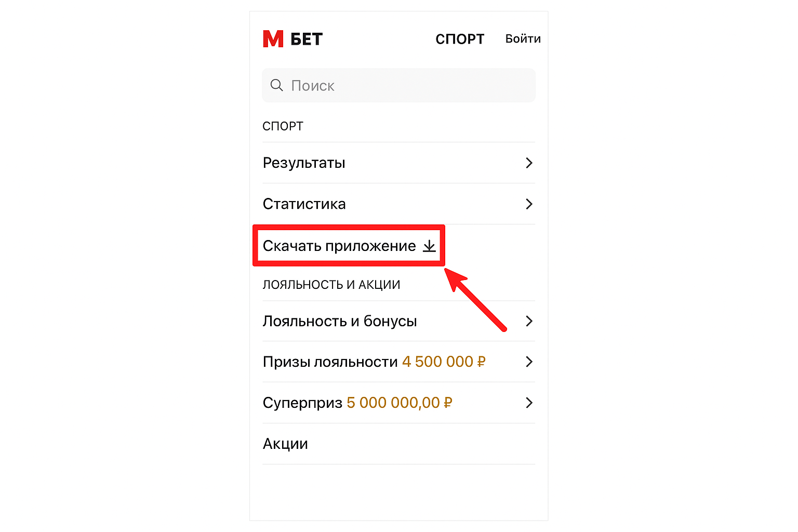Click the chevron next to Суперприз
The image size is (798, 532).
tap(529, 403)
